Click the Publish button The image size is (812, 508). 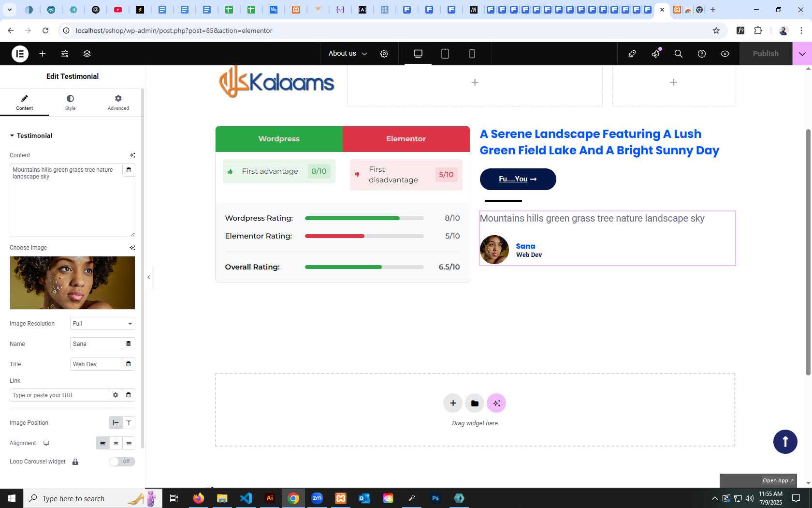(766, 54)
